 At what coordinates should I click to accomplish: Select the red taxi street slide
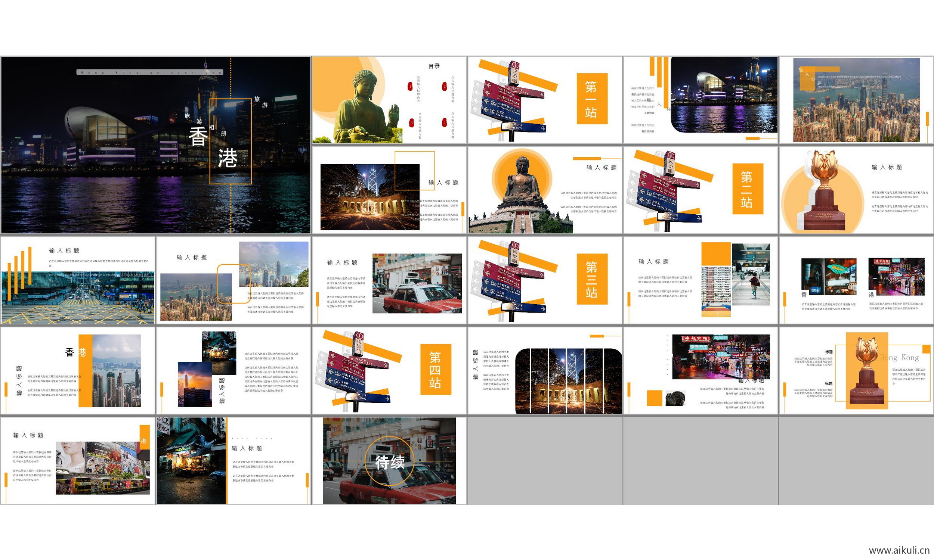389,280
